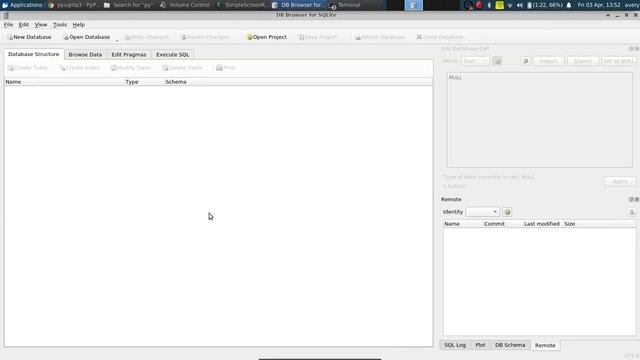
Task: Open the Tools menu
Action: 60,24
